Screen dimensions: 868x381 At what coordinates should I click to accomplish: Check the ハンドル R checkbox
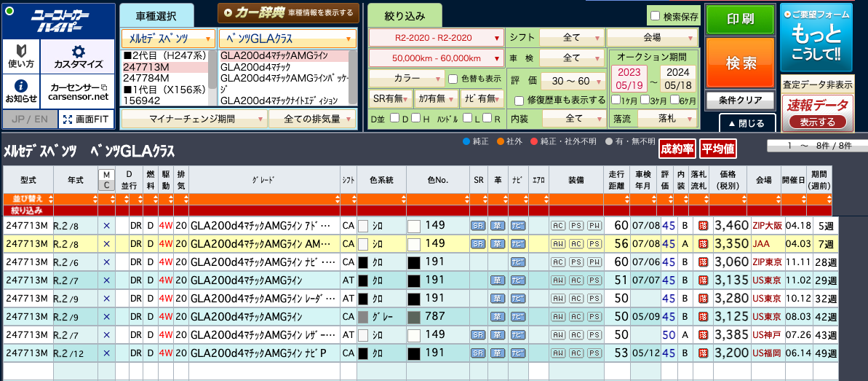487,117
